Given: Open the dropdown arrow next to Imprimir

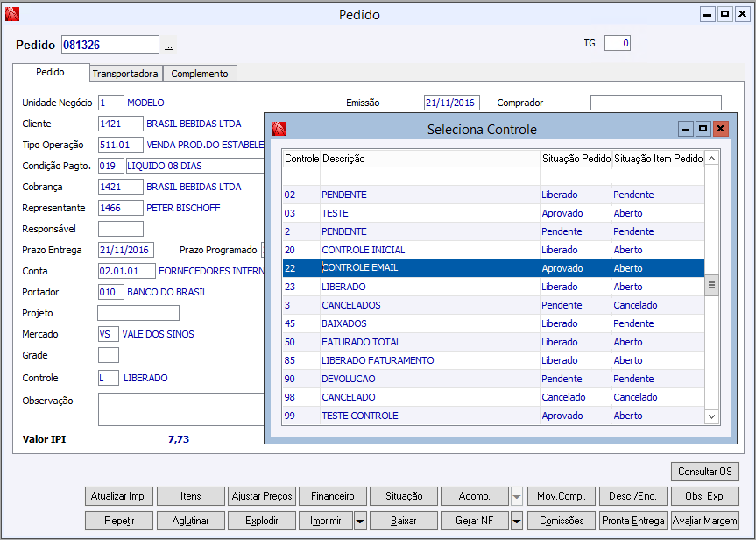Looking at the screenshot, I should [x=360, y=521].
